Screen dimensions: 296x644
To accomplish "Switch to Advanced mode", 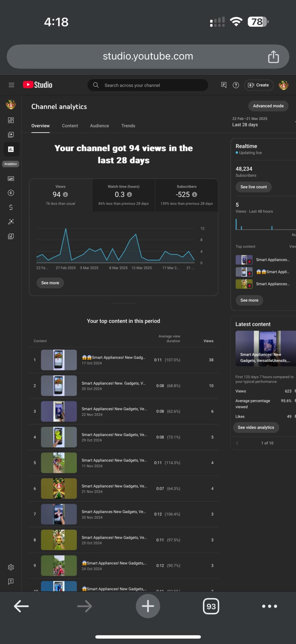I will pyautogui.click(x=268, y=106).
